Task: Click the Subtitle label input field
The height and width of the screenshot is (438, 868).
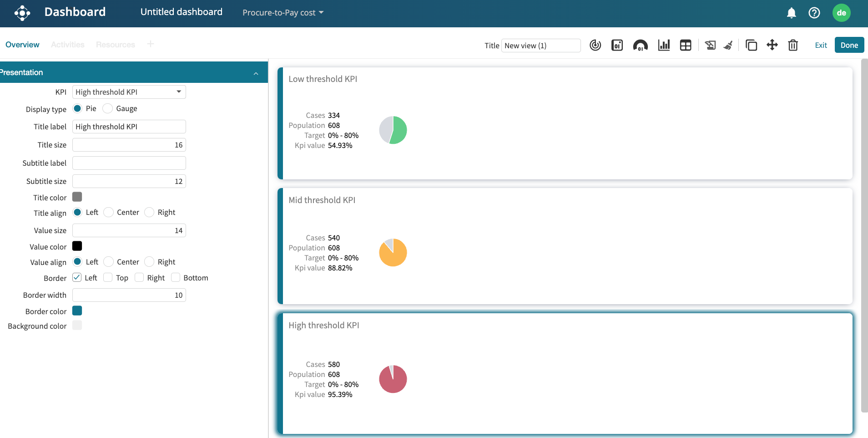Action: 129,163
